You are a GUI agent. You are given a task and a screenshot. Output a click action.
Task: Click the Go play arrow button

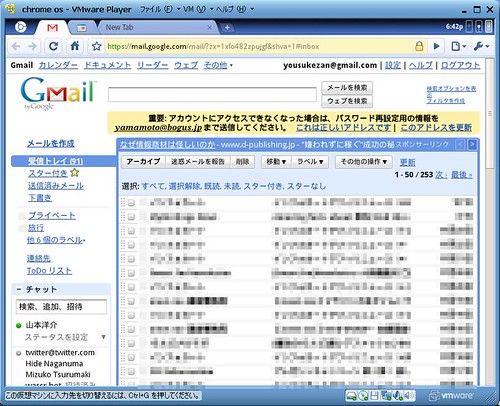[x=436, y=46]
